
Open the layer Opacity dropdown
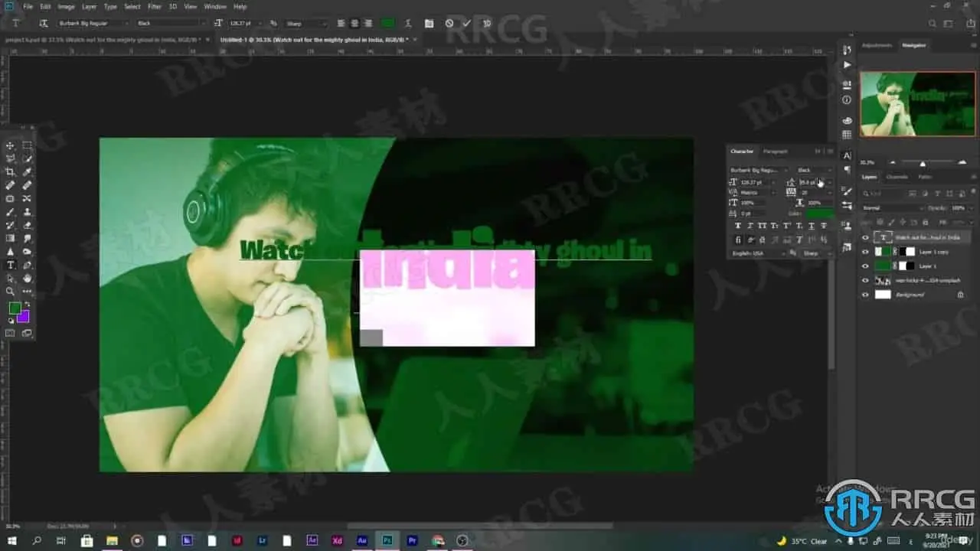point(970,208)
